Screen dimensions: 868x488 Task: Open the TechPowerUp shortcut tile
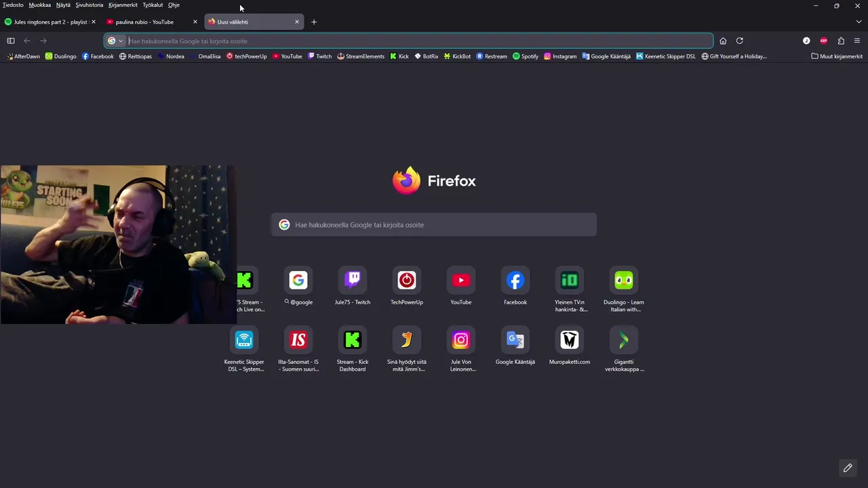(407, 285)
